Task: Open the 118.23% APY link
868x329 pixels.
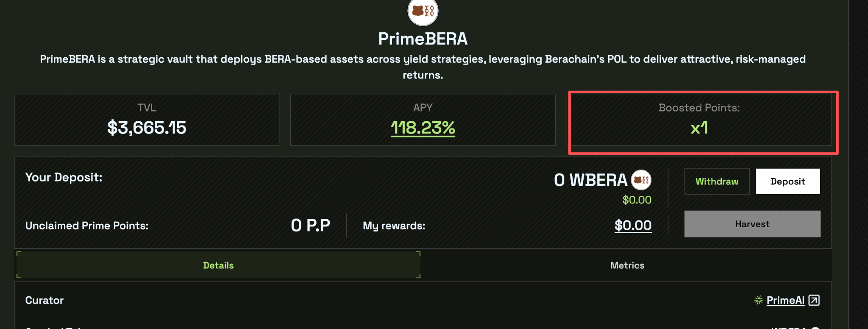Action: 423,128
